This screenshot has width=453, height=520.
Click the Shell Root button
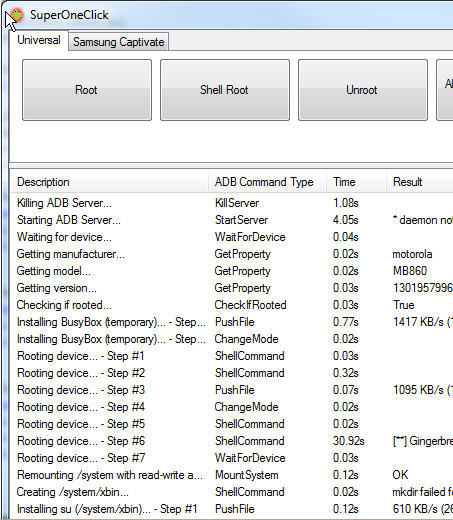point(225,90)
